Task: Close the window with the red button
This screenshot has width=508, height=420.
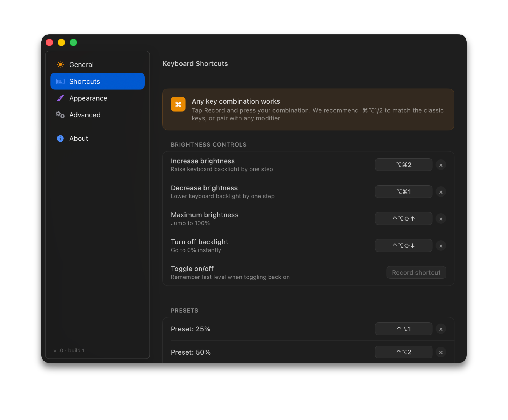Action: [49, 42]
